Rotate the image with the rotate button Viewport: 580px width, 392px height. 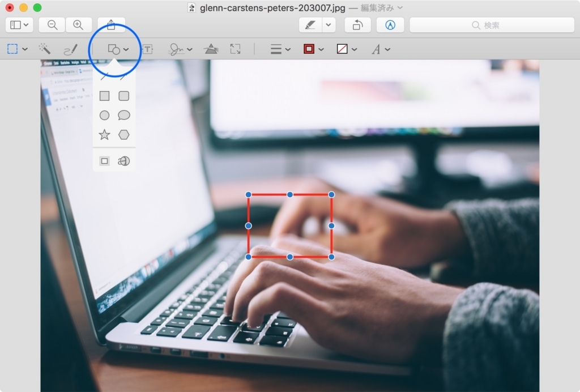coord(358,25)
